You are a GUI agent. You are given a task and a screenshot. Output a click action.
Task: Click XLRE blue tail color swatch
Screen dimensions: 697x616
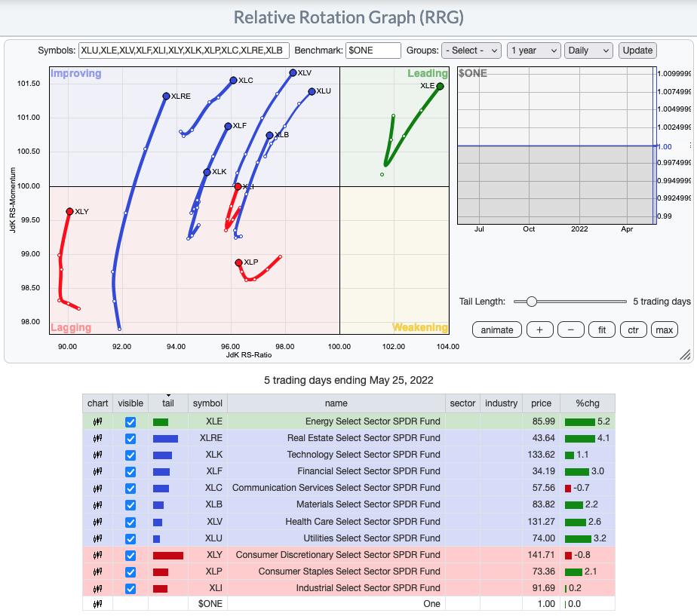165,439
